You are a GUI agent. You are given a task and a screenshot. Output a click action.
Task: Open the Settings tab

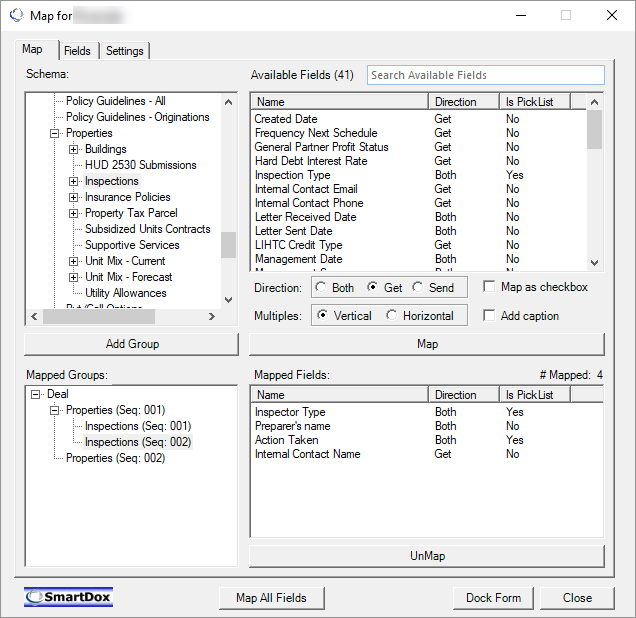click(x=125, y=51)
